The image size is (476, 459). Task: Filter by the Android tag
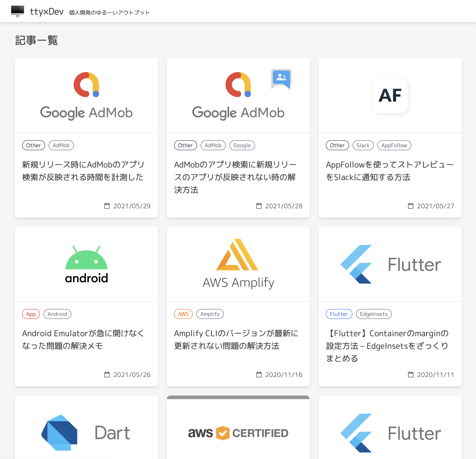click(57, 314)
